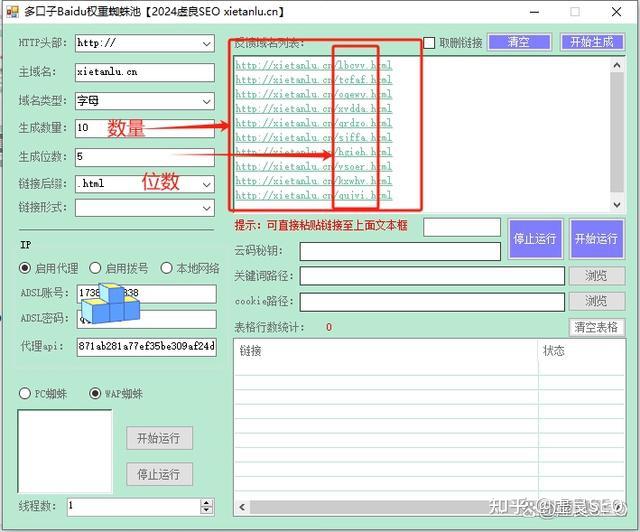
Task: Click the purple 停止运行 button
Action: click(535, 238)
